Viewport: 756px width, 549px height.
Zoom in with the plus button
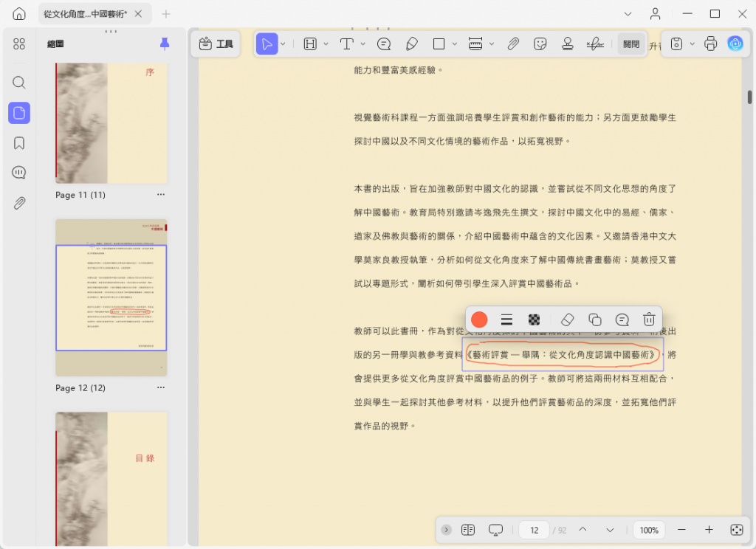point(709,530)
